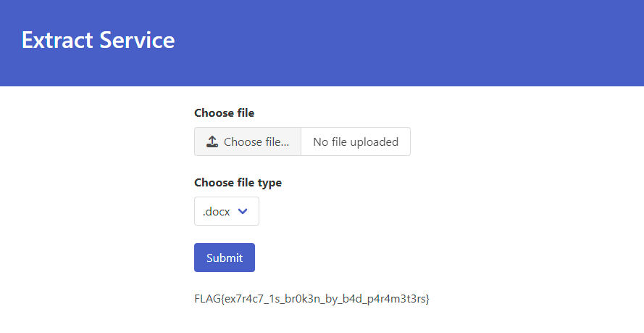Click the word Service in the header
Viewport: 644px width, 333px height.
tap(137, 40)
